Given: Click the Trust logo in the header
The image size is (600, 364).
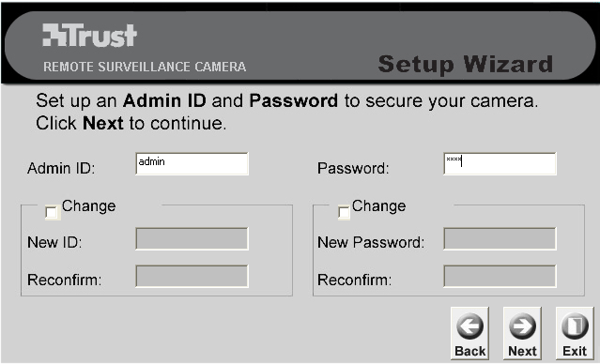Looking at the screenshot, I should 89,35.
